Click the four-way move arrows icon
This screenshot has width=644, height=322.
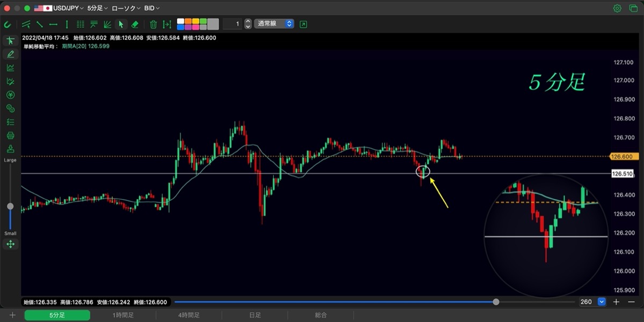click(10, 244)
